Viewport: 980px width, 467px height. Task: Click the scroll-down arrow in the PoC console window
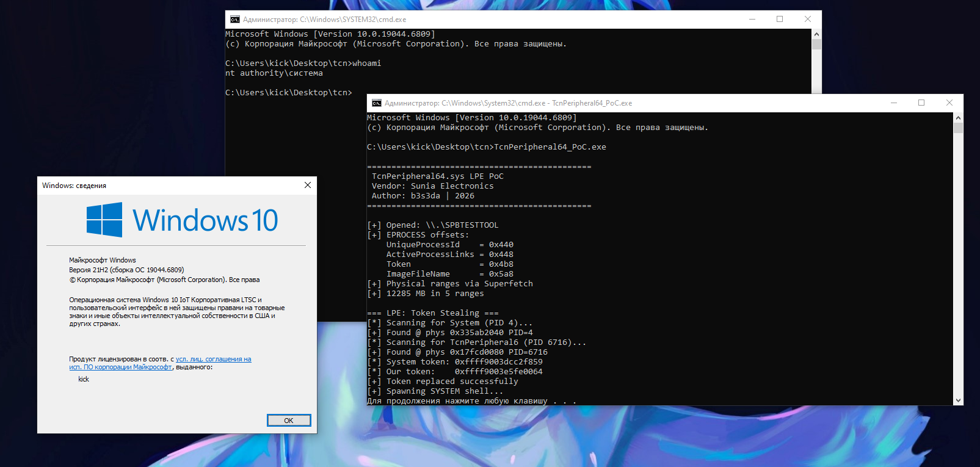959,400
